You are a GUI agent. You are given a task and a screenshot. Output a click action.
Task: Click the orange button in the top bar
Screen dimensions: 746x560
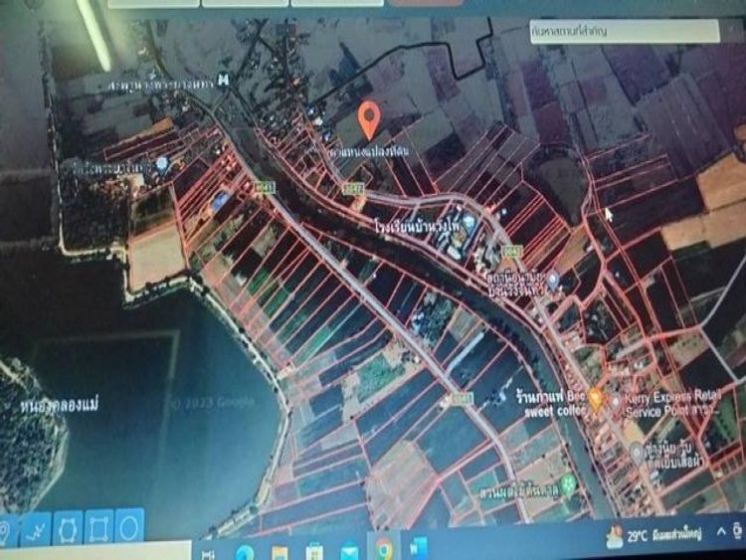click(x=425, y=3)
